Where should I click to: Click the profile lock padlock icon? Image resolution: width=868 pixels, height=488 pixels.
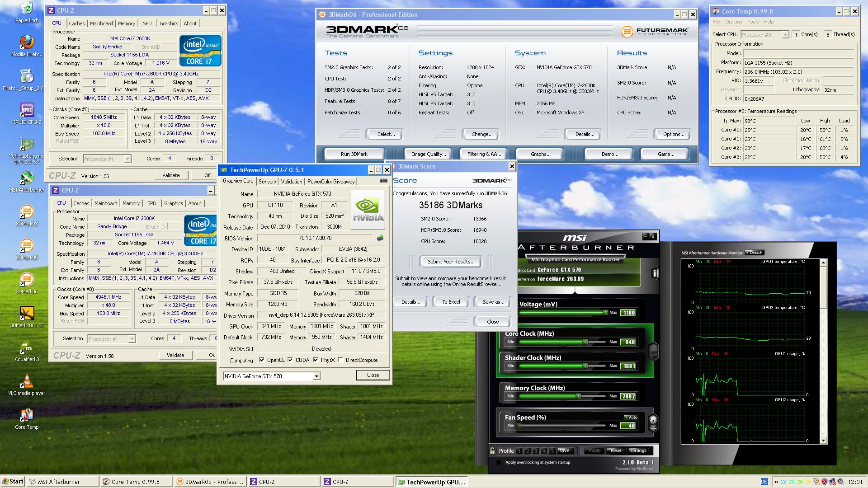492,450
